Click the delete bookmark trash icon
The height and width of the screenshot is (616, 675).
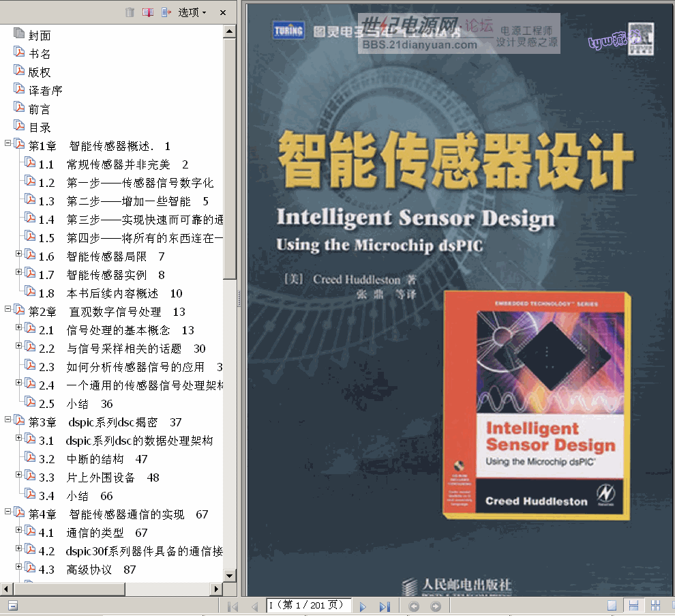tap(130, 12)
